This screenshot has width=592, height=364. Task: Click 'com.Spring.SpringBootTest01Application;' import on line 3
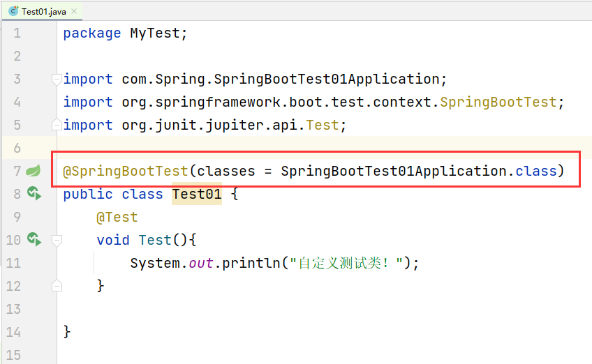point(284,79)
